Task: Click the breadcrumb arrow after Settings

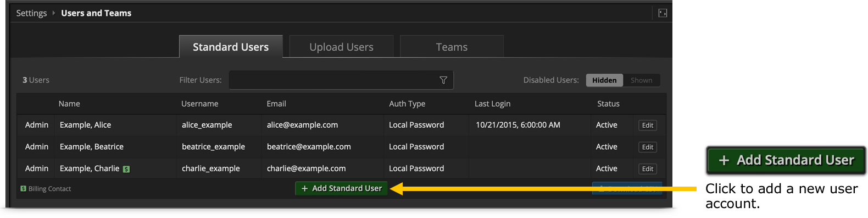Action: click(x=54, y=13)
